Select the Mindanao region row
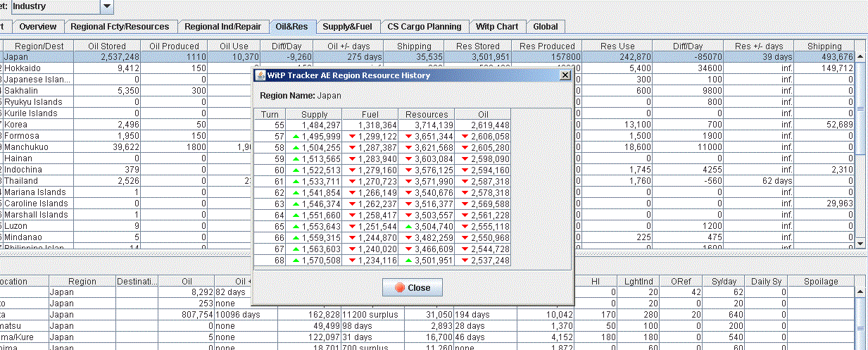 428,237
